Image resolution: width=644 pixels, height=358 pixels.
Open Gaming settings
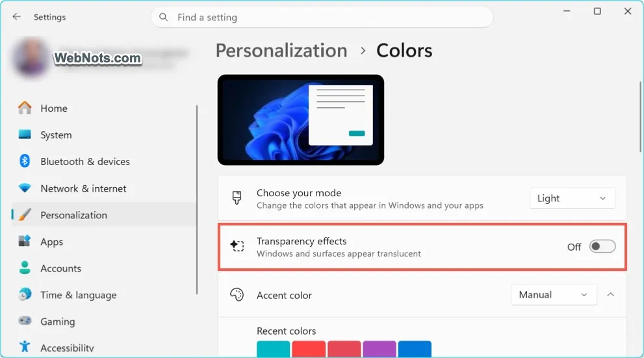coord(104,322)
